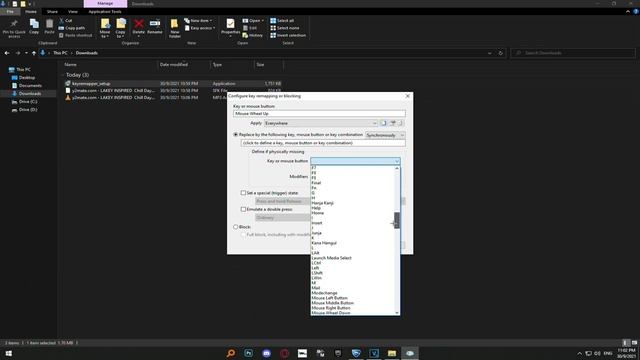The width and height of the screenshot is (640, 360).
Task: Switch to the View ribbon tab
Action: 73,12
